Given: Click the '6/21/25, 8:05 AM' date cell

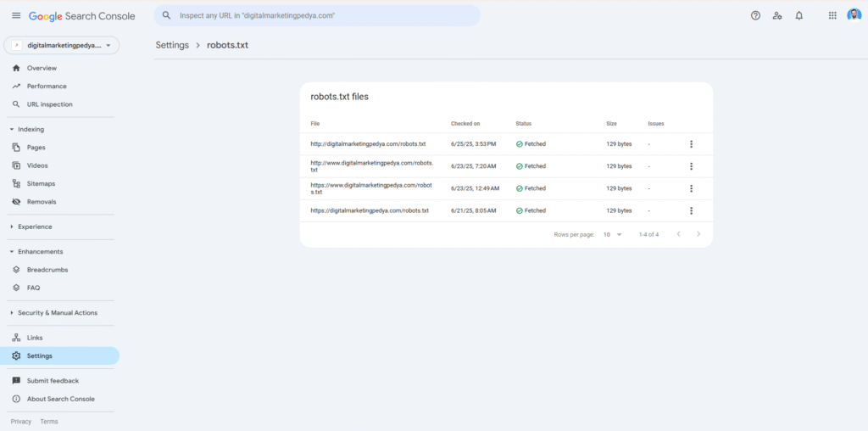Looking at the screenshot, I should click(473, 210).
